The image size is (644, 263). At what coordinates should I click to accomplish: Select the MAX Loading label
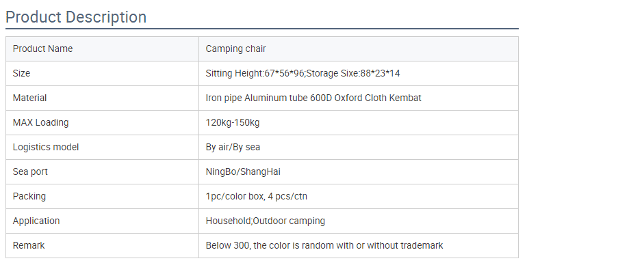(x=40, y=122)
